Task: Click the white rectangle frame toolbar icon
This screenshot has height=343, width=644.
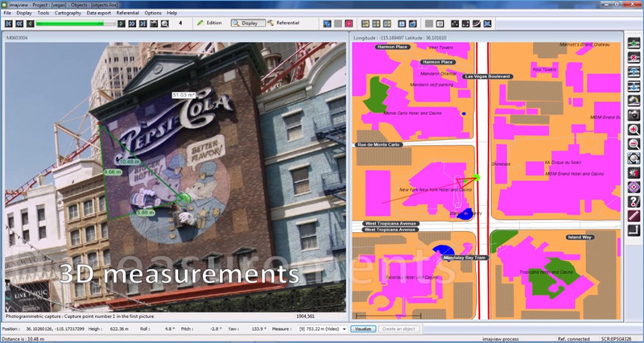Action: pyautogui.click(x=440, y=23)
